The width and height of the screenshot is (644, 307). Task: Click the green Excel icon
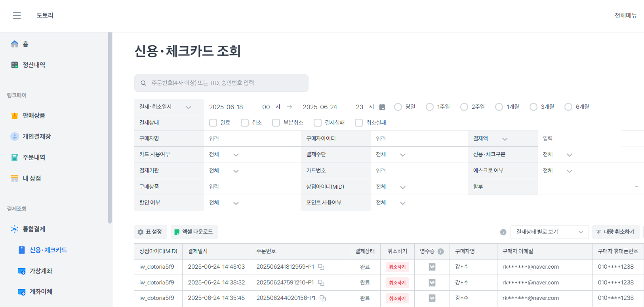pyautogui.click(x=177, y=232)
